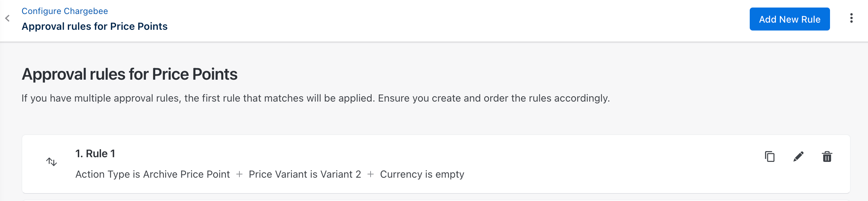The image size is (868, 201).
Task: Duplicate Rule 1 with the copy icon
Action: point(769,157)
